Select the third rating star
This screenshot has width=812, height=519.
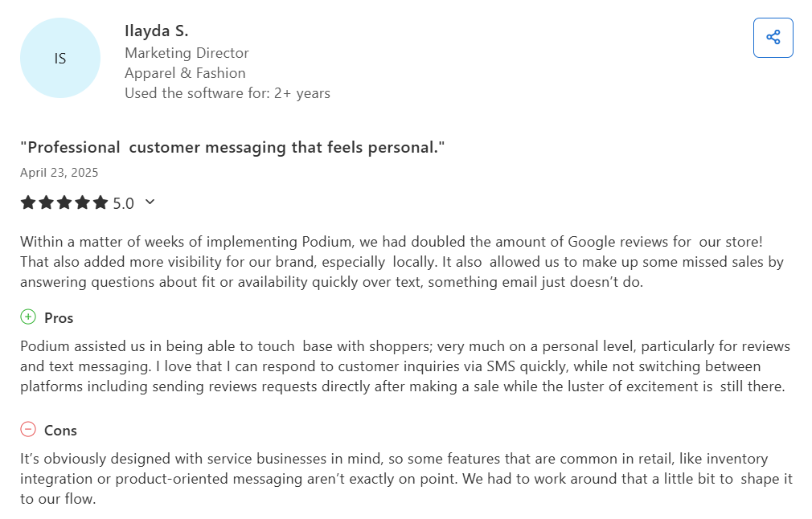(64, 202)
